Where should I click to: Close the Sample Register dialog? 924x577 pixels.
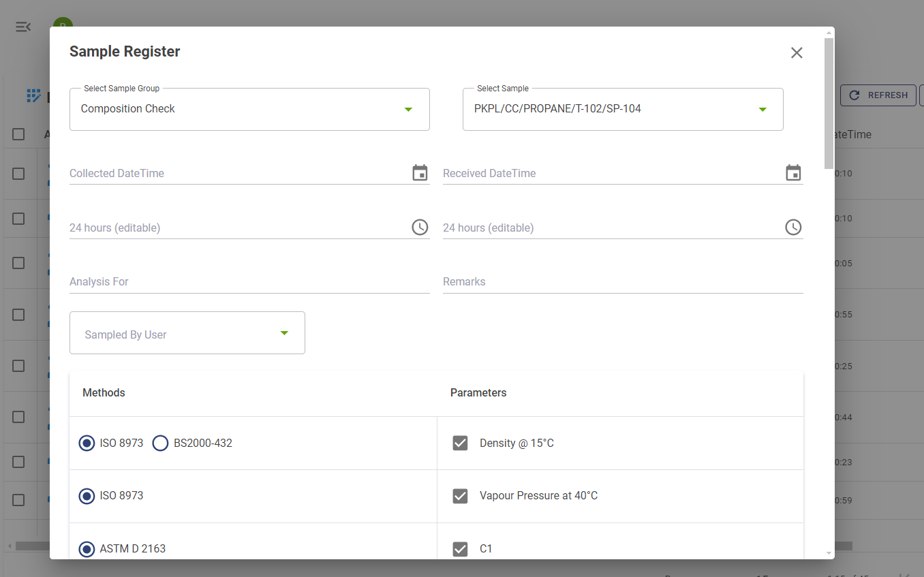pyautogui.click(x=797, y=53)
